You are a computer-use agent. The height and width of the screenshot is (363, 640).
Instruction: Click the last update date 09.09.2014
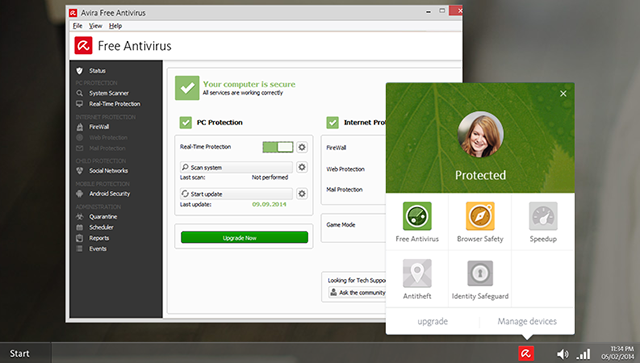coord(269,204)
